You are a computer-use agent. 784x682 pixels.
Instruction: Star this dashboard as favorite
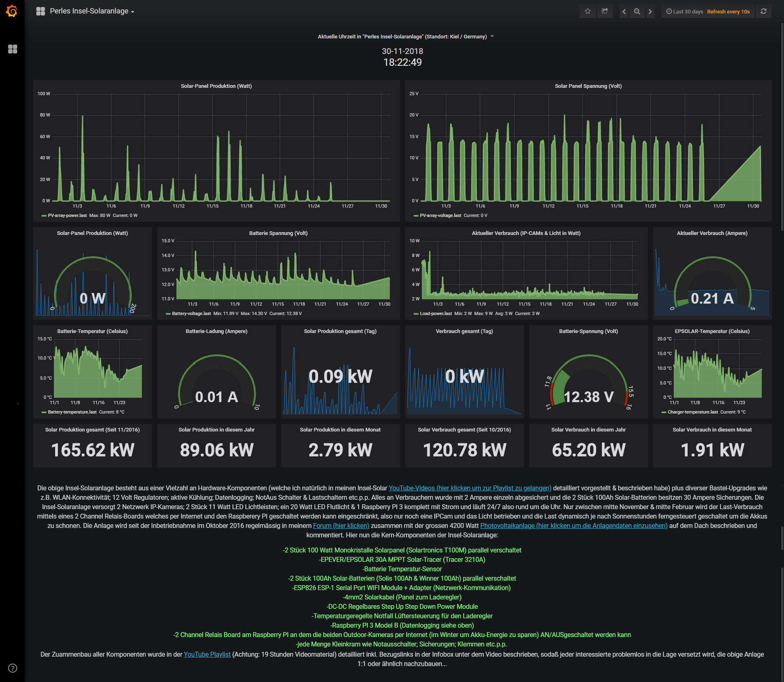(588, 11)
